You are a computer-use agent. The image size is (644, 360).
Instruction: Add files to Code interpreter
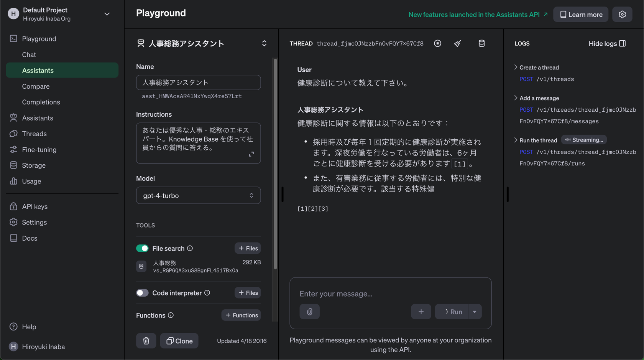(x=248, y=293)
